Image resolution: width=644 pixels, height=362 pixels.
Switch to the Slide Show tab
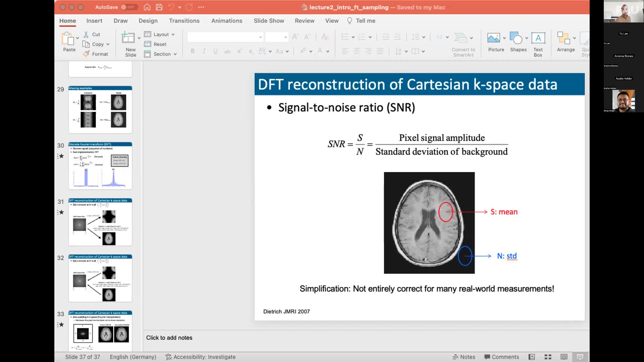pos(269,21)
